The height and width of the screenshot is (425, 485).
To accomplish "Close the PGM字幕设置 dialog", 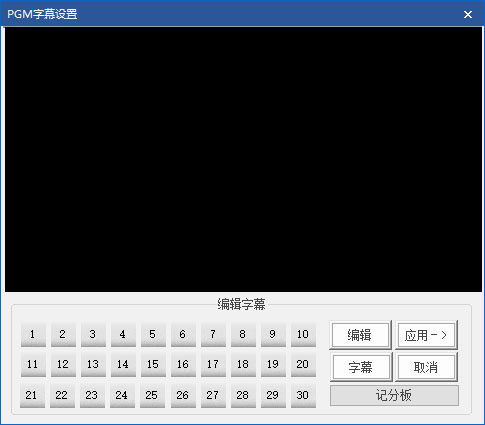I will click(468, 14).
